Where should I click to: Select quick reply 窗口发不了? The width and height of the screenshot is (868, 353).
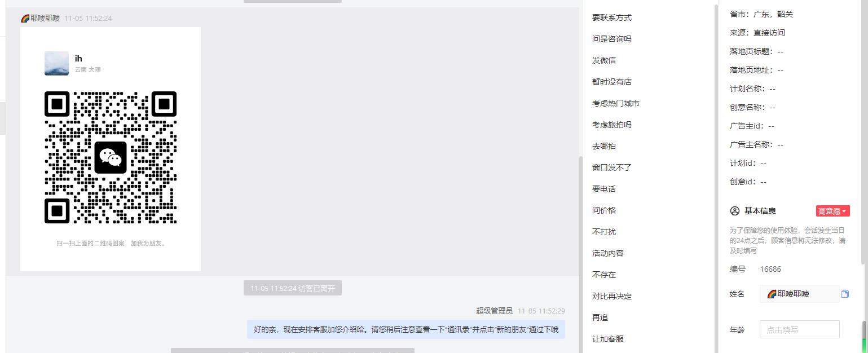[x=612, y=167]
